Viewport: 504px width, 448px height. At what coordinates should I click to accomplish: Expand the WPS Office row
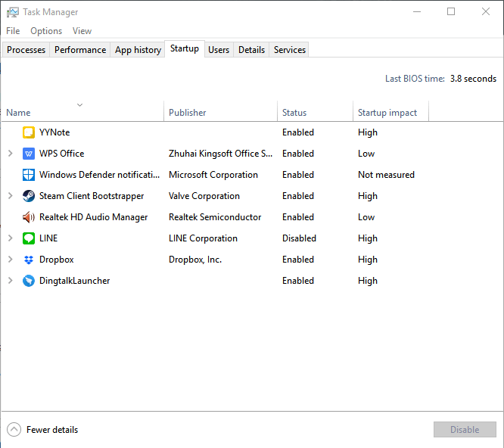coord(11,154)
